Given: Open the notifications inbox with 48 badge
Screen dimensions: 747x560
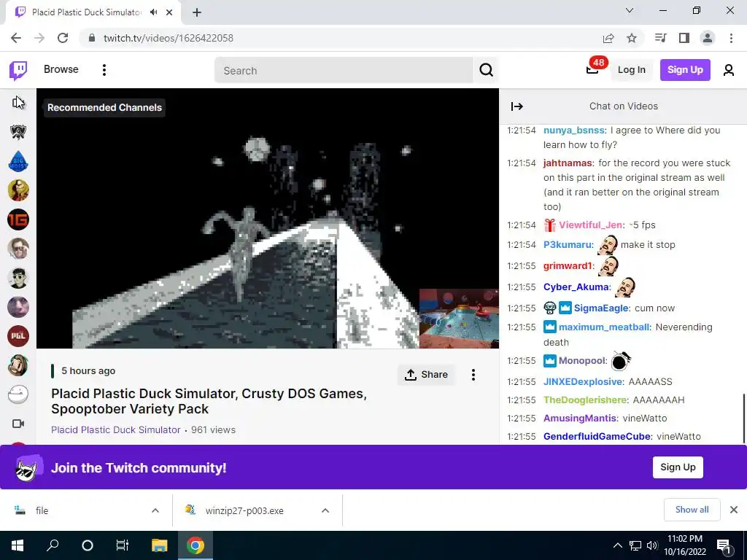Looking at the screenshot, I should click(592, 69).
